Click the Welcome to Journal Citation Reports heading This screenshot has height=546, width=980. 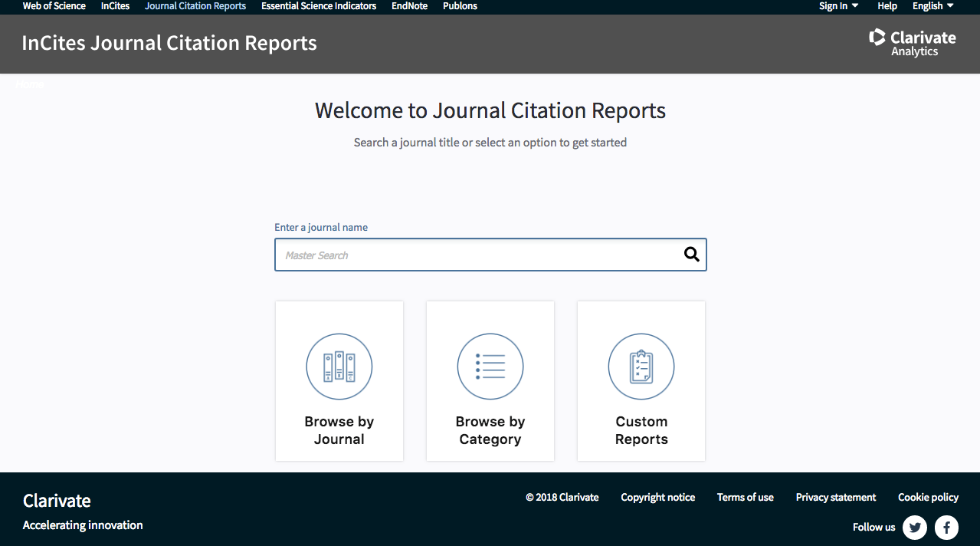point(490,110)
